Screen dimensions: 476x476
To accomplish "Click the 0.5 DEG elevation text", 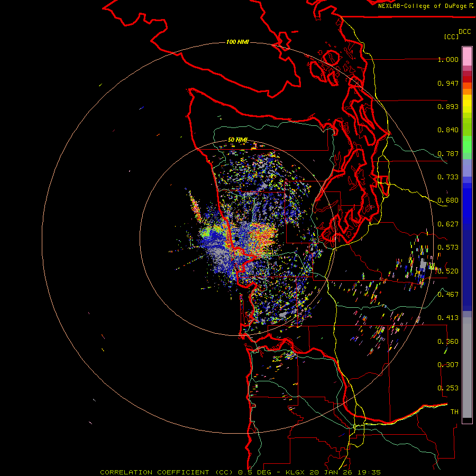I will (254, 472).
